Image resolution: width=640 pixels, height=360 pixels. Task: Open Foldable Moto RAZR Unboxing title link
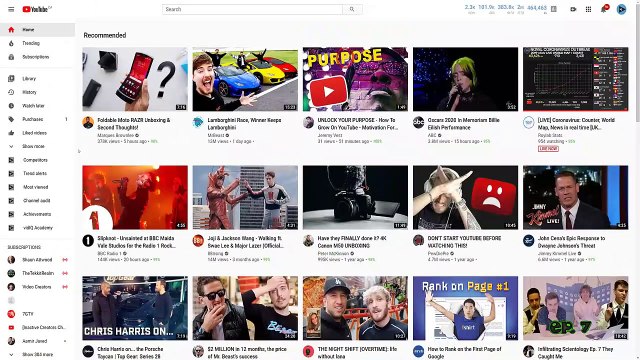tap(133, 124)
